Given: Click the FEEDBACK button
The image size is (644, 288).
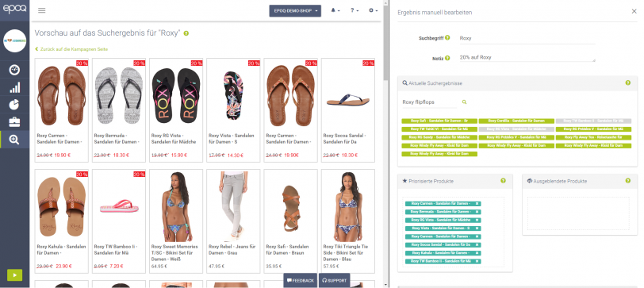Looking at the screenshot, I should 301,281.
